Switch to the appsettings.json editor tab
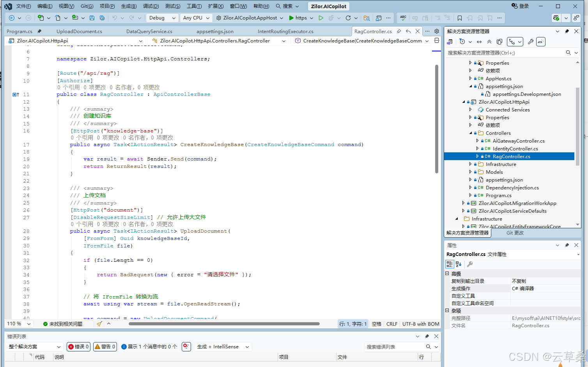This screenshot has width=588, height=367. pos(215,31)
